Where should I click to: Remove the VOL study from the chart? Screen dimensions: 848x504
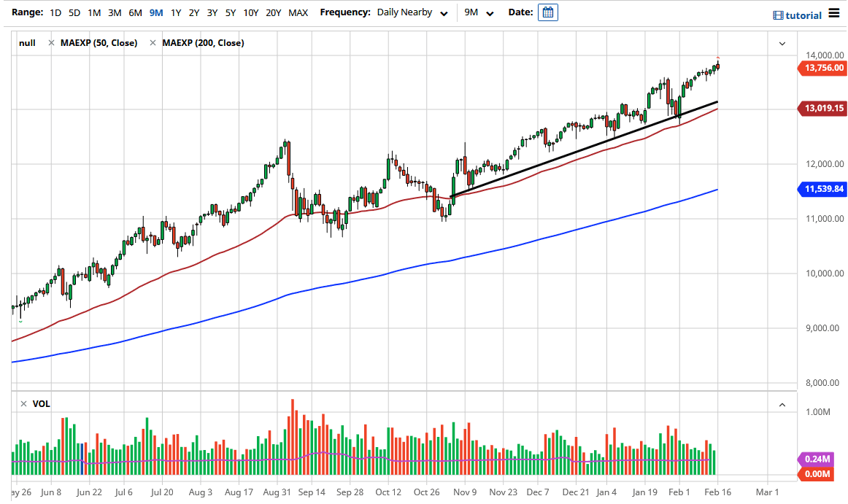pyautogui.click(x=23, y=403)
